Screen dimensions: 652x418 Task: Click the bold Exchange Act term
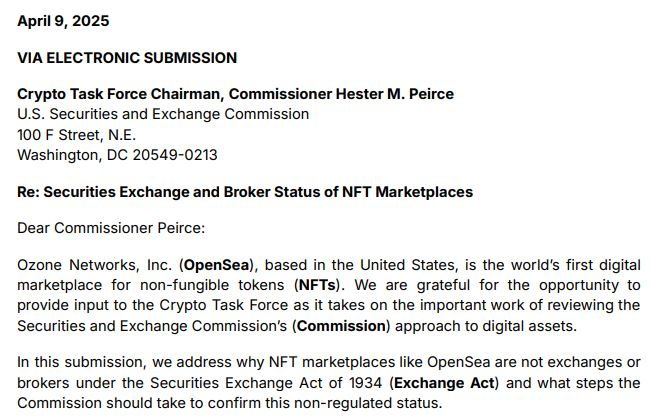437,383
